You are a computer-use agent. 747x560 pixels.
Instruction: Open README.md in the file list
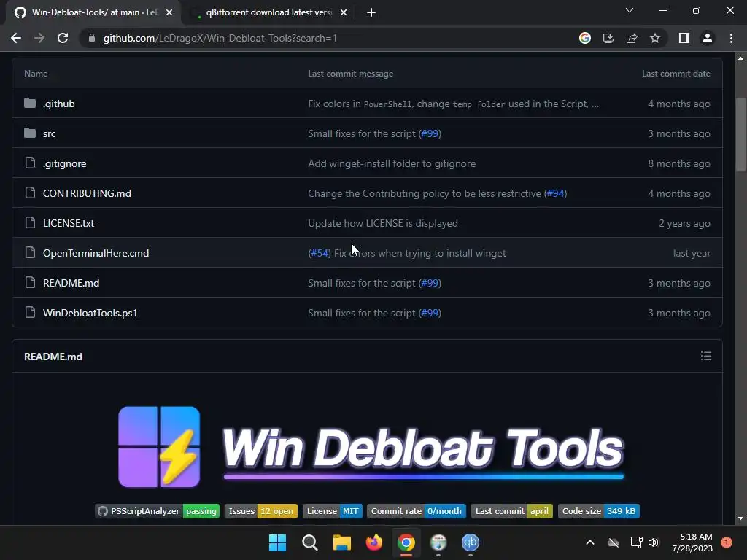click(71, 284)
